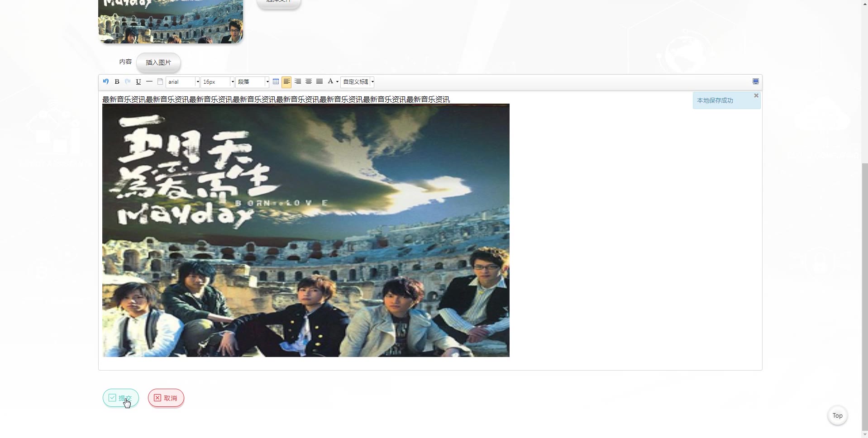
Task: Submit the form with 提交 button
Action: tap(121, 398)
